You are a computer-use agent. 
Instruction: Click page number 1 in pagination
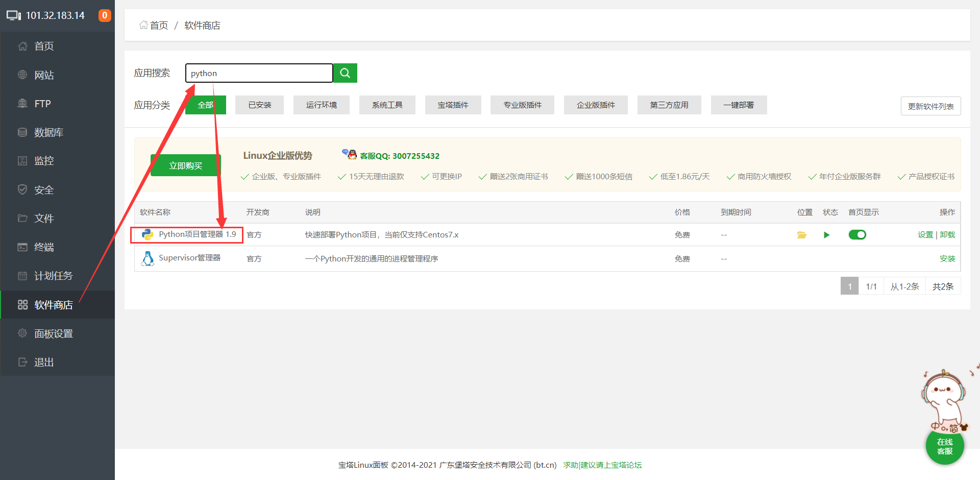850,286
